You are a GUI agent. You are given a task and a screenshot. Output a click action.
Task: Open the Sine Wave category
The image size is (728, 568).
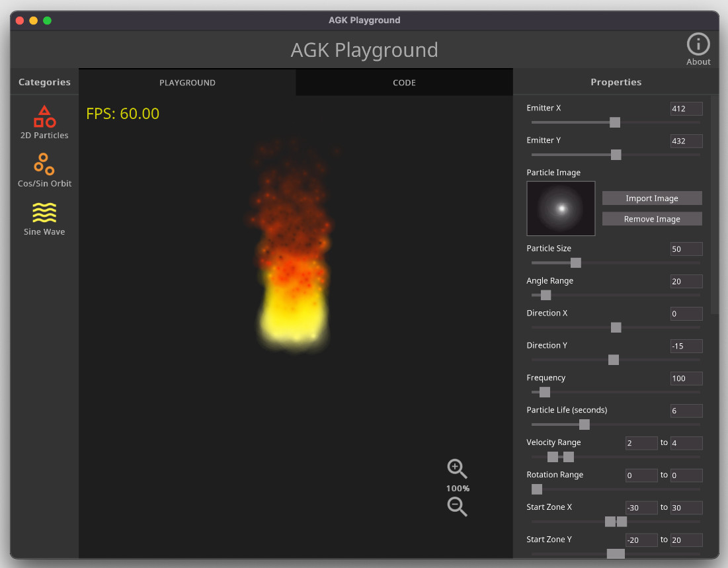[44, 220]
